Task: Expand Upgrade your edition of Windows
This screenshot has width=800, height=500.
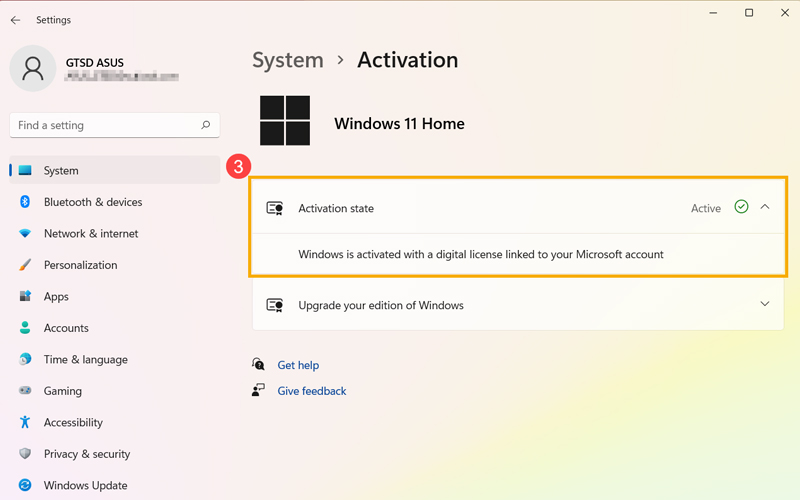Action: pyautogui.click(x=765, y=304)
